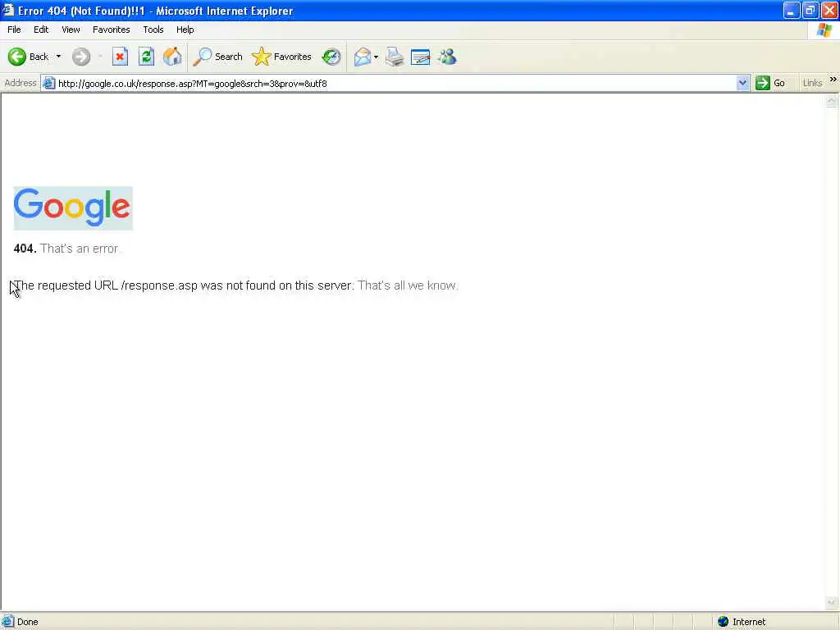Restore down the Internet Explorer window
Viewport: 840px width, 630px height.
810,10
